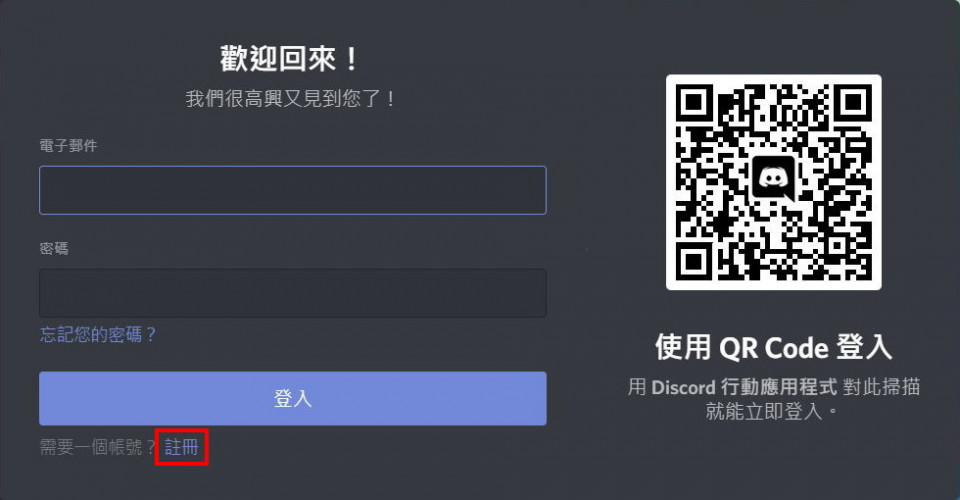Click the 使用 QR Code 登入 heading
Viewport: 960px width, 500px height.
[x=773, y=348]
